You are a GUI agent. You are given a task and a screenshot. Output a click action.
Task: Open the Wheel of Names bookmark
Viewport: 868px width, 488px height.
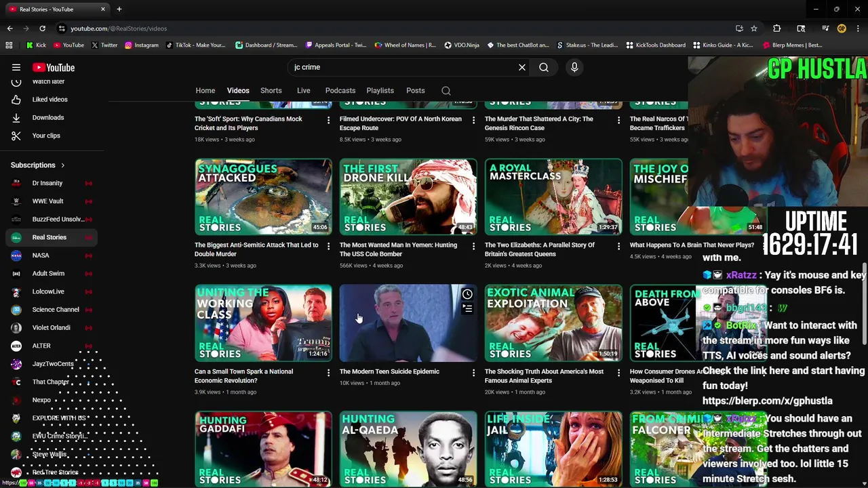[406, 45]
